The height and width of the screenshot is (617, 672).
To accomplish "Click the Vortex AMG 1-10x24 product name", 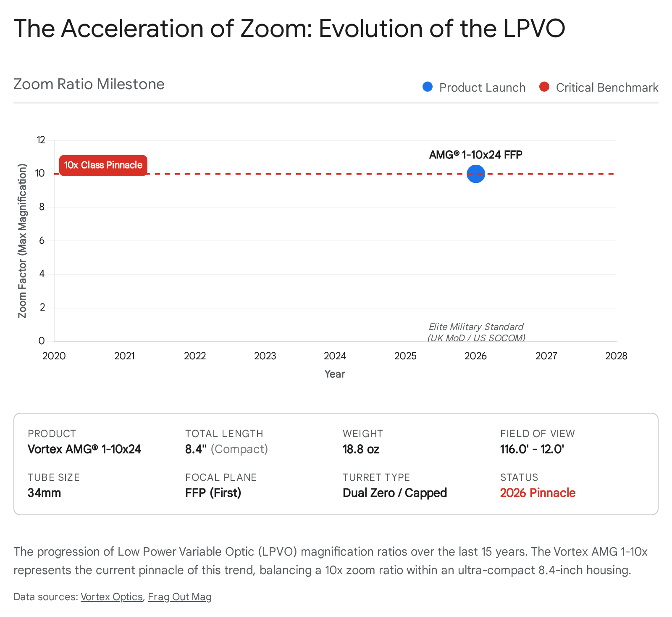I will point(84,449).
